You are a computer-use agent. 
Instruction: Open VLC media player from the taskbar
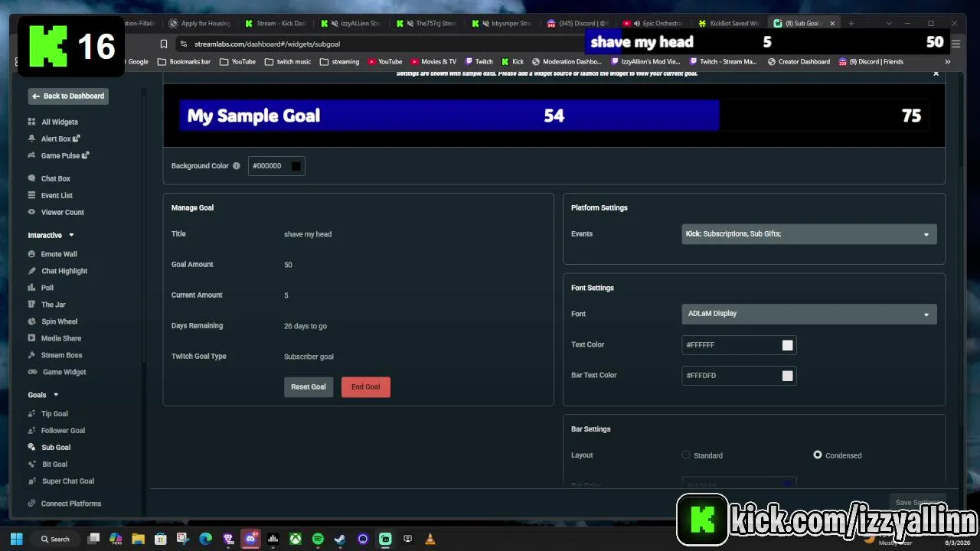tap(430, 539)
